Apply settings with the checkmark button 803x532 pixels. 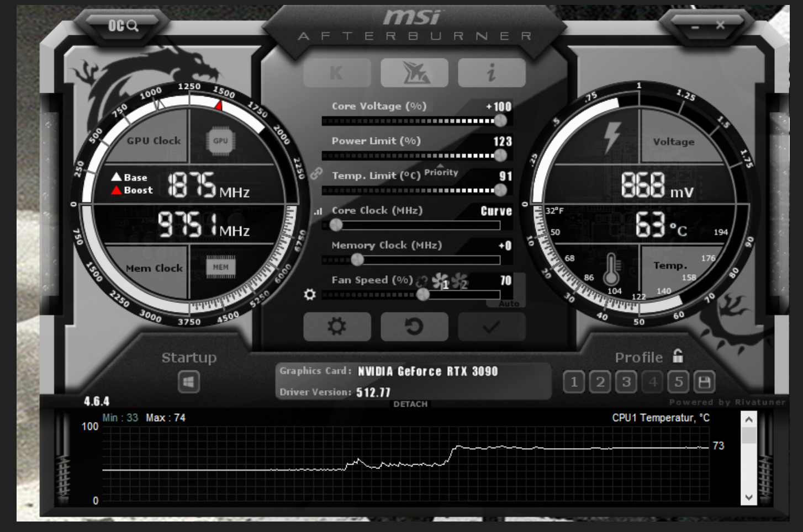click(x=492, y=327)
